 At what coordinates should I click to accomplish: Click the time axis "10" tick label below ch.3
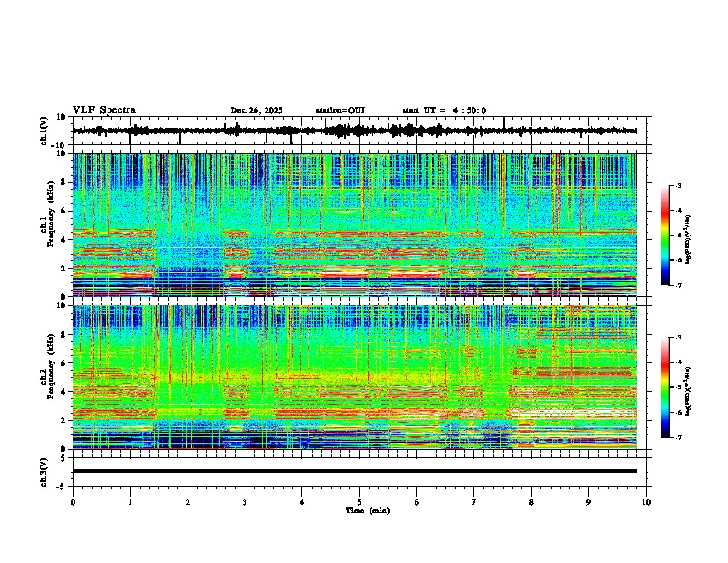646,502
